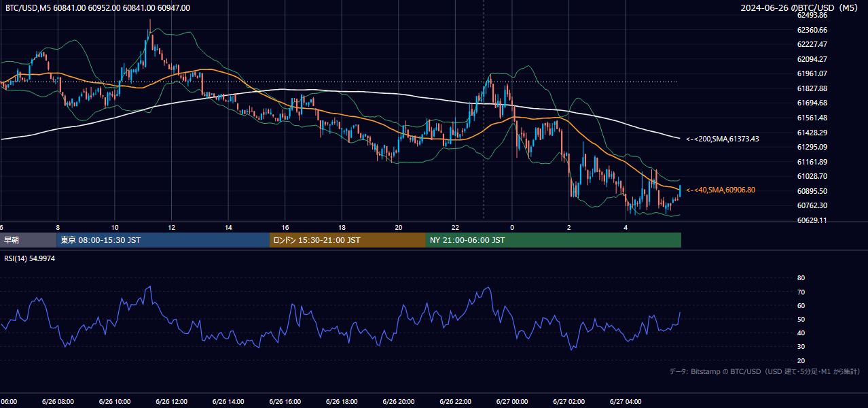
Task: Click price axis value 61827.88
Action: [x=812, y=88]
